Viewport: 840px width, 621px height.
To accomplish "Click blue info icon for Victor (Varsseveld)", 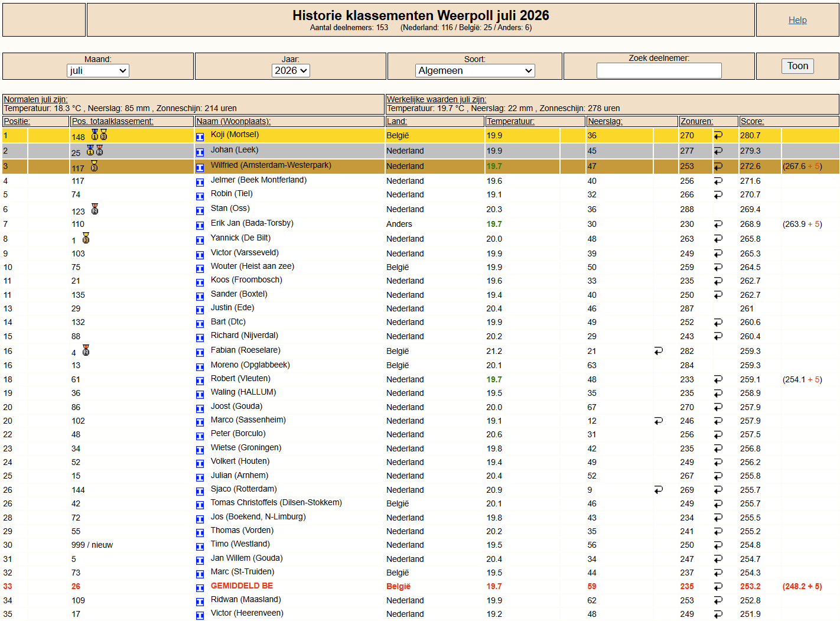I will click(200, 255).
